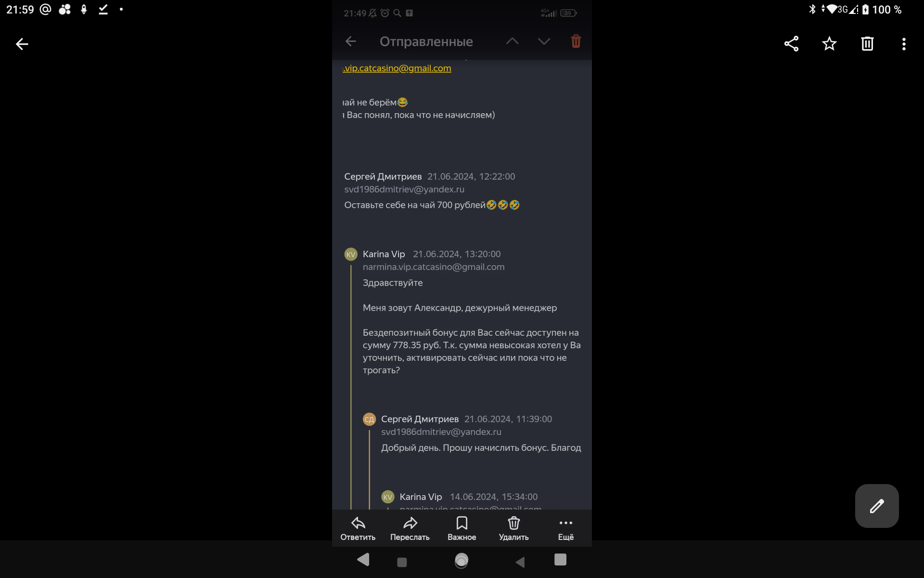Tap the red trash icon in header
Viewport: 924px width, 578px height.
tap(576, 41)
